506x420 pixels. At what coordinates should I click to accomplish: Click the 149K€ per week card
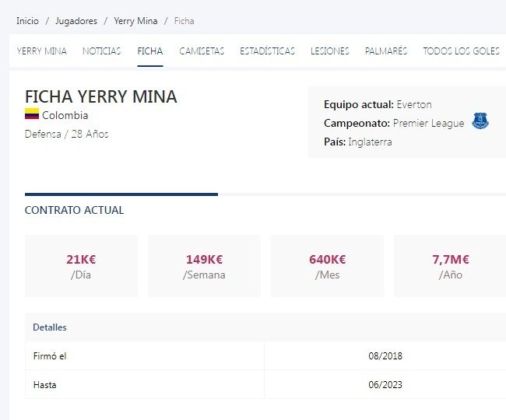204,266
